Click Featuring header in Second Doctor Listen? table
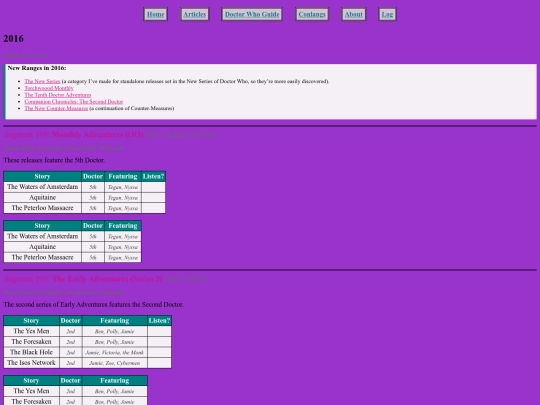 pos(115,321)
